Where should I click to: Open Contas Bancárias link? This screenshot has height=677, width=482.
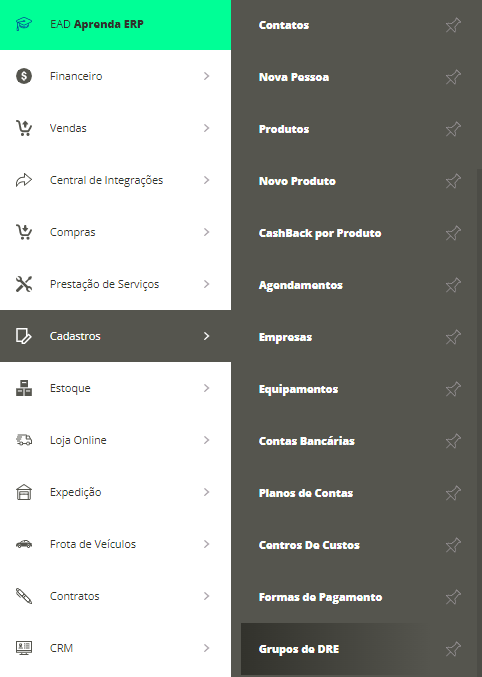pos(307,441)
